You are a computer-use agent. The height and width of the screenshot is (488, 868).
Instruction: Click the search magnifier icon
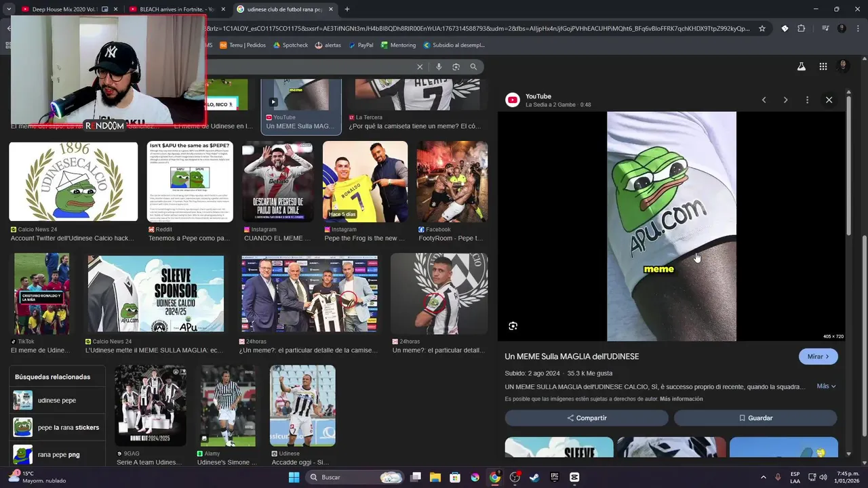(x=473, y=66)
